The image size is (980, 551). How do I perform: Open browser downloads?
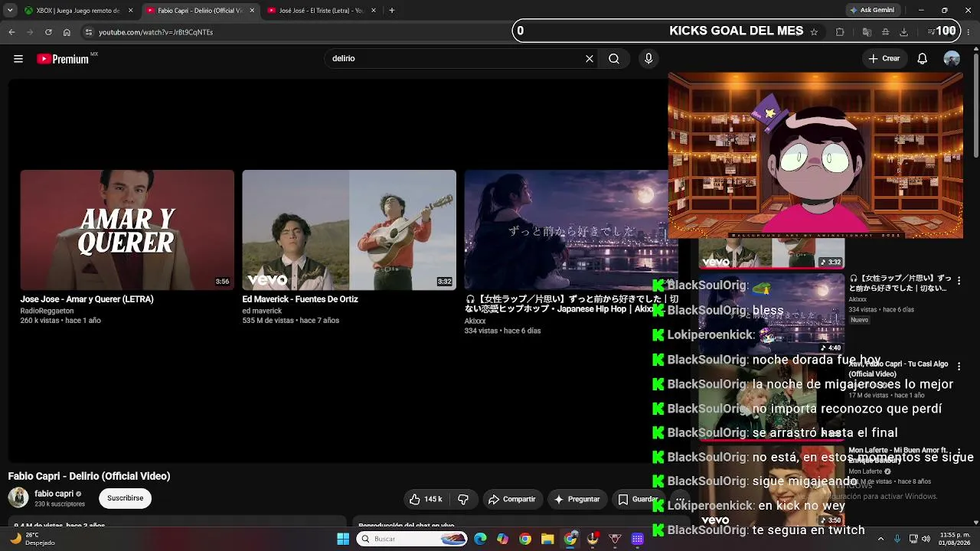pos(904,32)
